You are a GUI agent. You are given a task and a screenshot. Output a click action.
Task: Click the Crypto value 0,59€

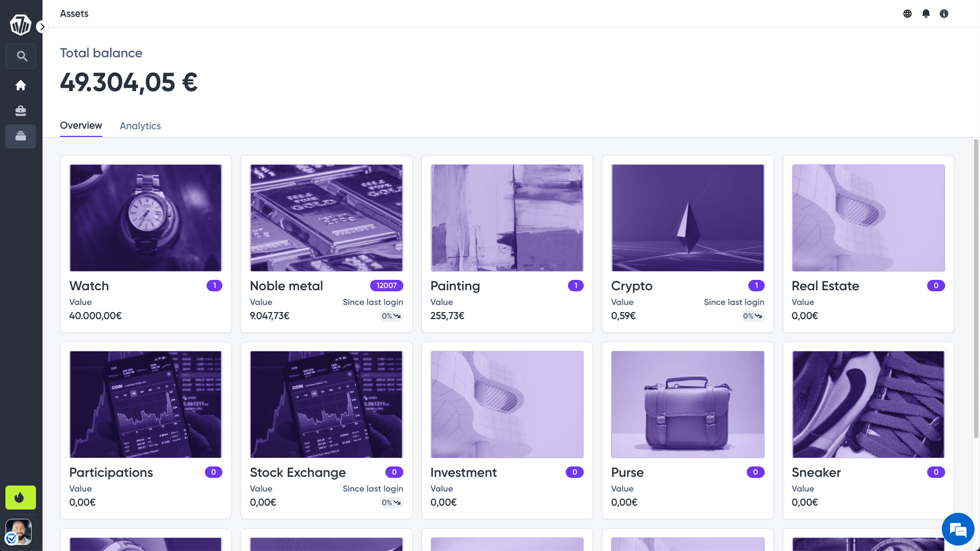click(624, 316)
